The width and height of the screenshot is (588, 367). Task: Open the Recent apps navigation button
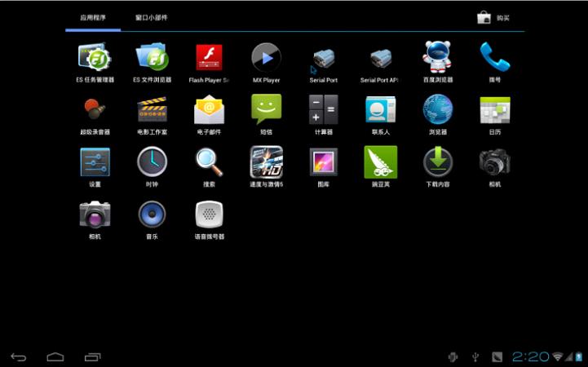[x=93, y=357]
